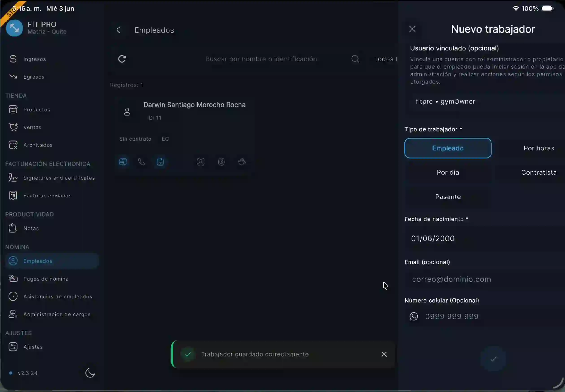Click the v2.3.24 version label
This screenshot has width=565, height=392.
pos(28,373)
